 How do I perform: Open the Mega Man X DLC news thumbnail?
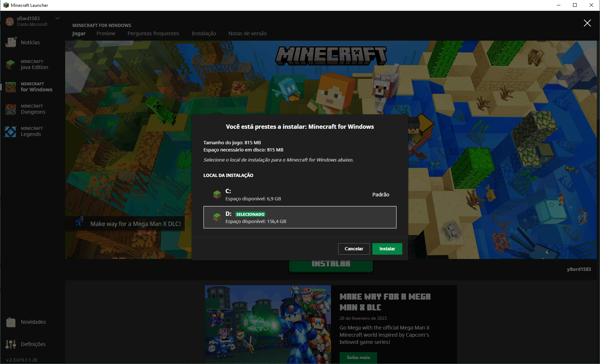coord(268,324)
